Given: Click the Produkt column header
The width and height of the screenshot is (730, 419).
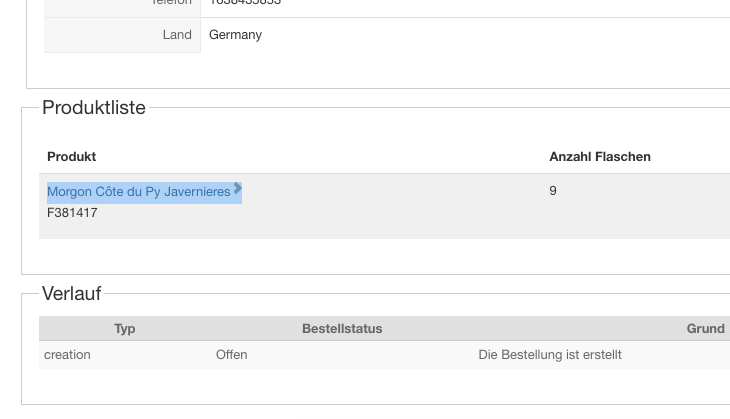Looking at the screenshot, I should click(72, 156).
